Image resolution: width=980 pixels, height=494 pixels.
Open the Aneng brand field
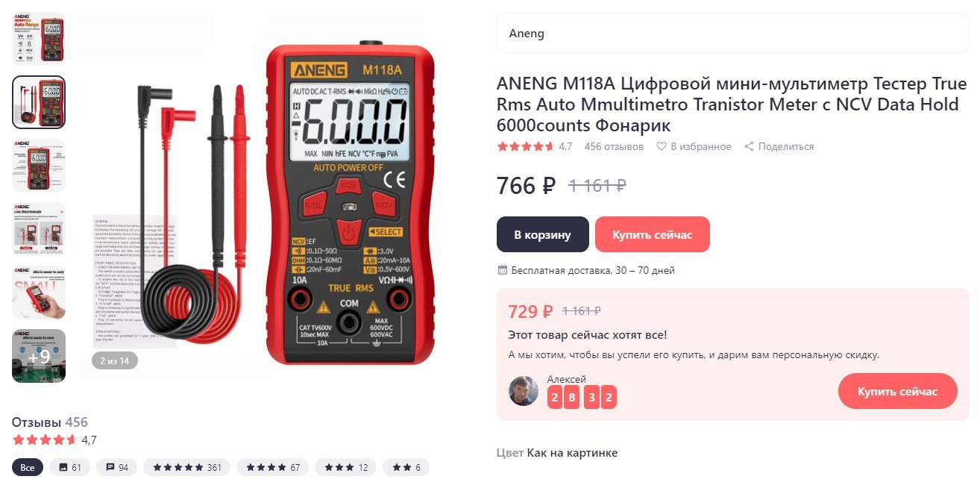pos(733,34)
